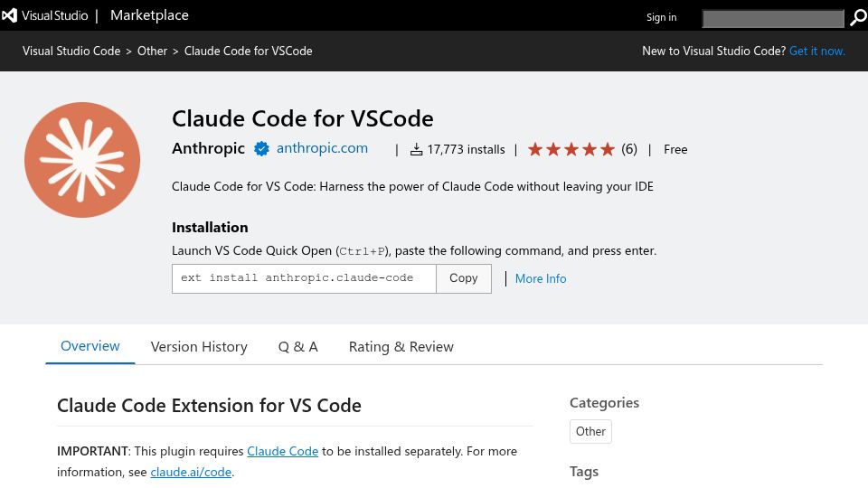
Task: Click the five-star rating icons
Action: (x=571, y=149)
